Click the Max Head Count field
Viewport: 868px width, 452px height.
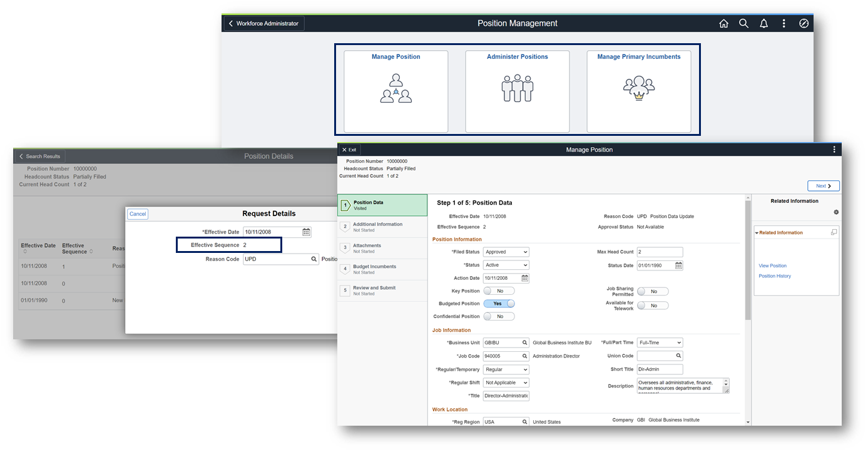(x=660, y=252)
